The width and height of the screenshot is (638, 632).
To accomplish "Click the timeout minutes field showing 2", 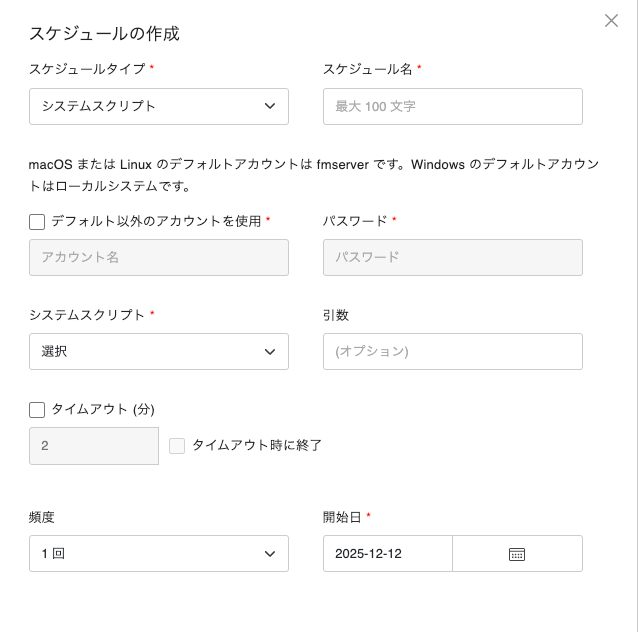I will point(94,446).
